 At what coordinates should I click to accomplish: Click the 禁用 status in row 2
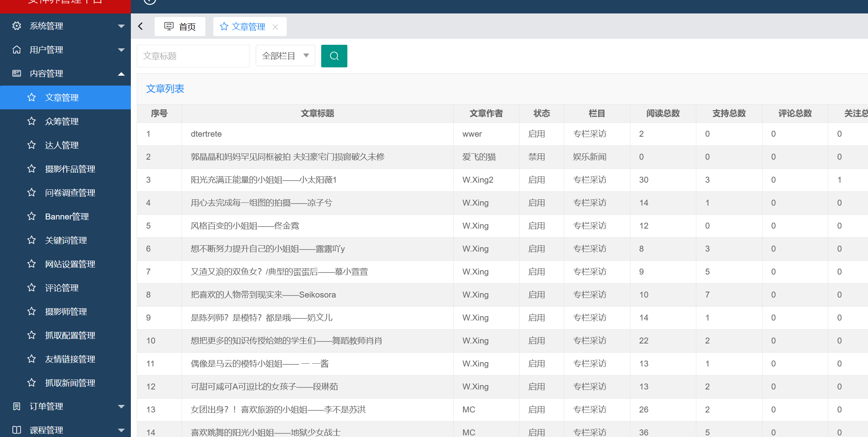[537, 157]
